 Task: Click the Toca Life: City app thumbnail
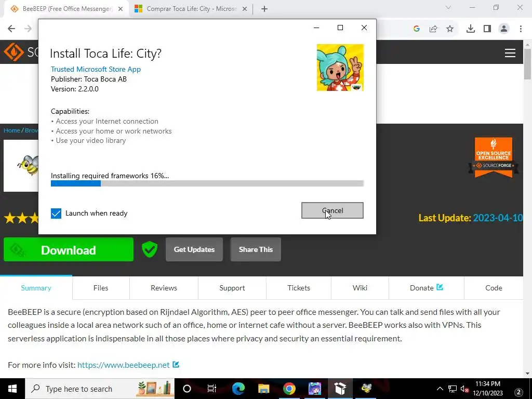click(x=340, y=68)
